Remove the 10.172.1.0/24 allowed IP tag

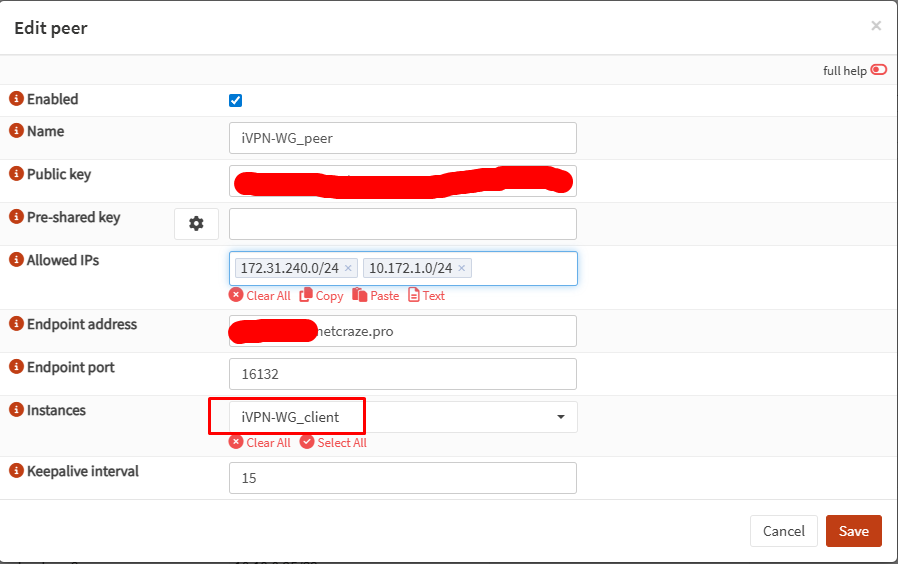pyautogui.click(x=461, y=268)
